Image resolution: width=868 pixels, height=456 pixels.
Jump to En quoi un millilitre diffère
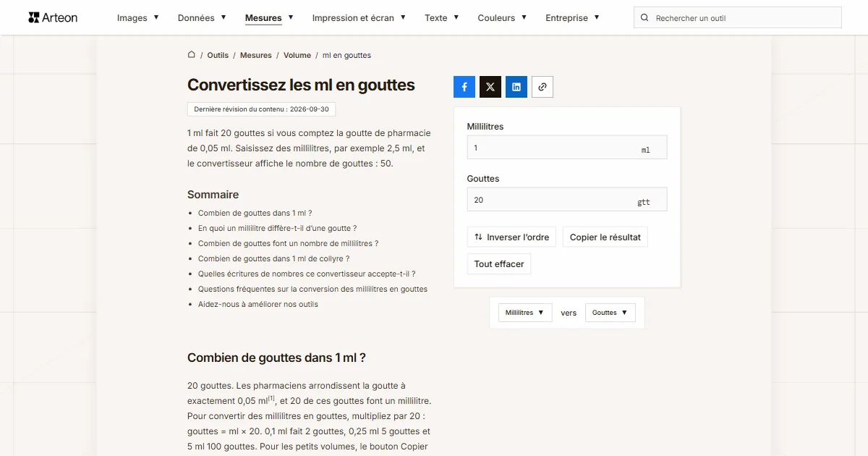278,228
